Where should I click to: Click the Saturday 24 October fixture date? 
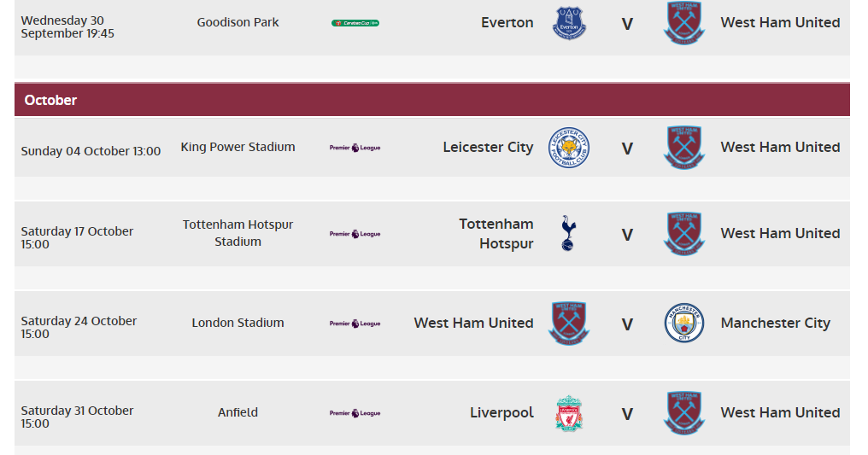pyautogui.click(x=79, y=327)
